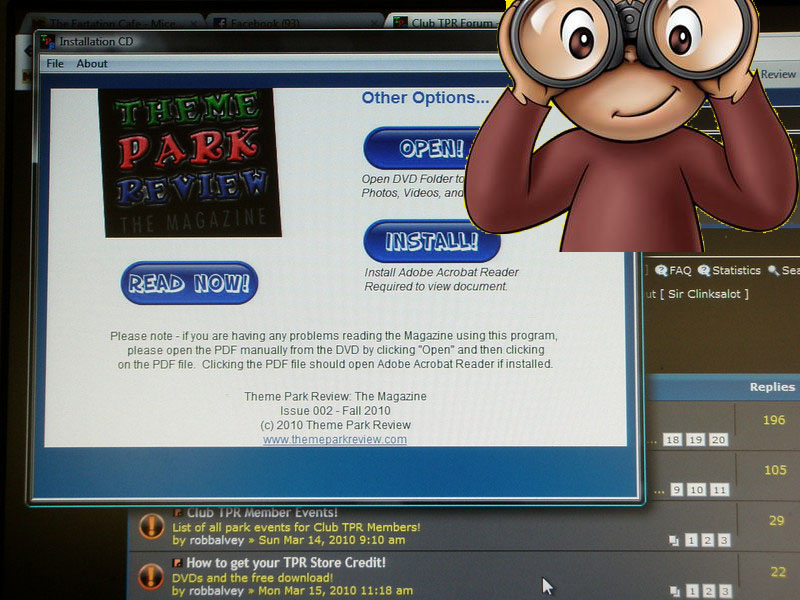
Task: Click the Member Events announcement exclamation icon
Action: click(x=152, y=526)
